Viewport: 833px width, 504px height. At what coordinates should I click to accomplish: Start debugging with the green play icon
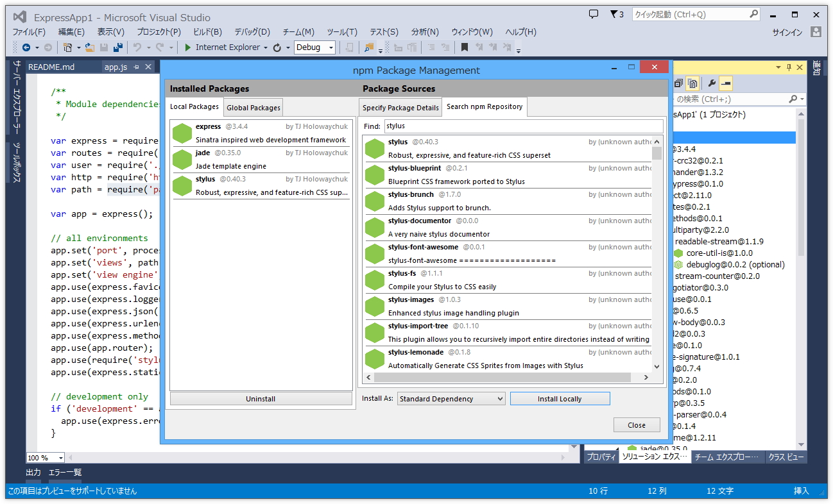[187, 47]
